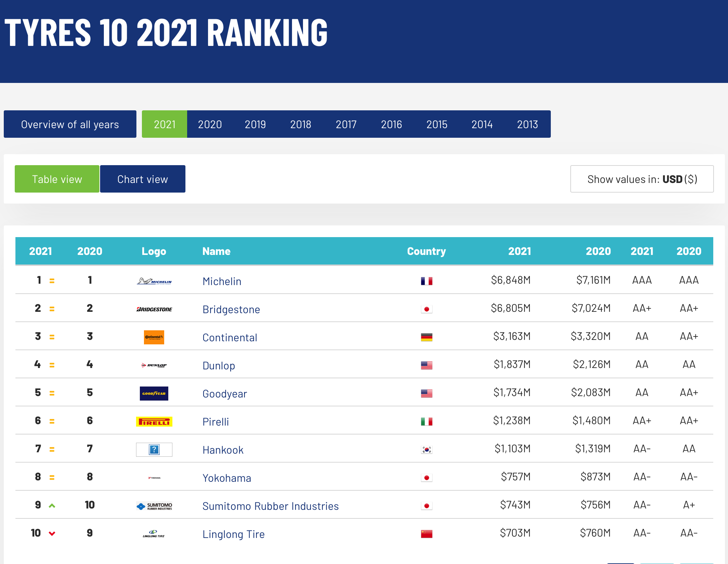Open the Sumitomo Rubber Industries link
The height and width of the screenshot is (564, 728).
coord(270,506)
